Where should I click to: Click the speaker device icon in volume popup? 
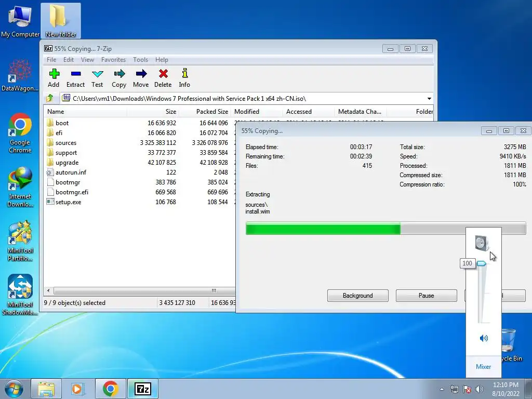[x=482, y=243]
